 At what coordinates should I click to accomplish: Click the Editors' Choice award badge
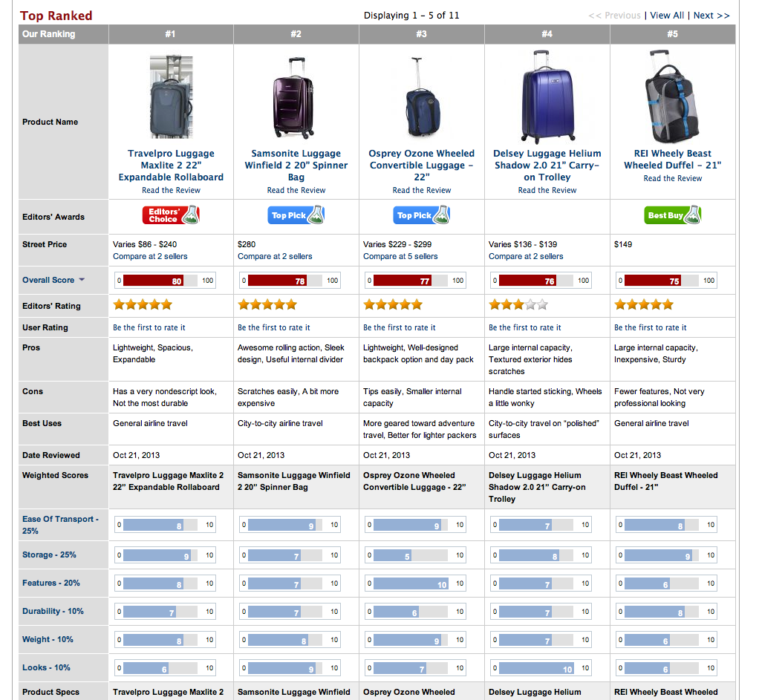(x=170, y=215)
